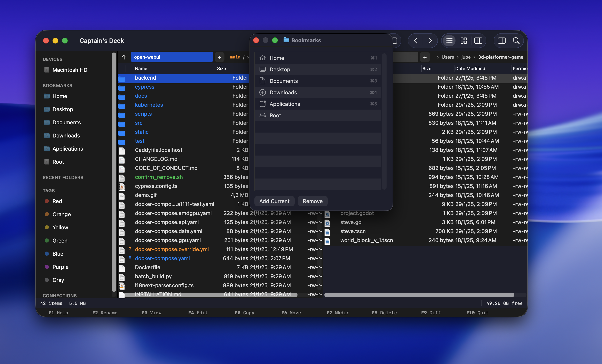Open the main git branch selector
The image size is (602, 364).
pyautogui.click(x=235, y=57)
